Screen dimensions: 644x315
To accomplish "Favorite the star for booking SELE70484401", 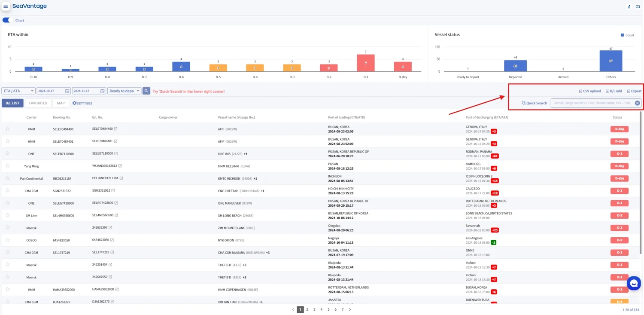I will pyautogui.click(x=8, y=141).
